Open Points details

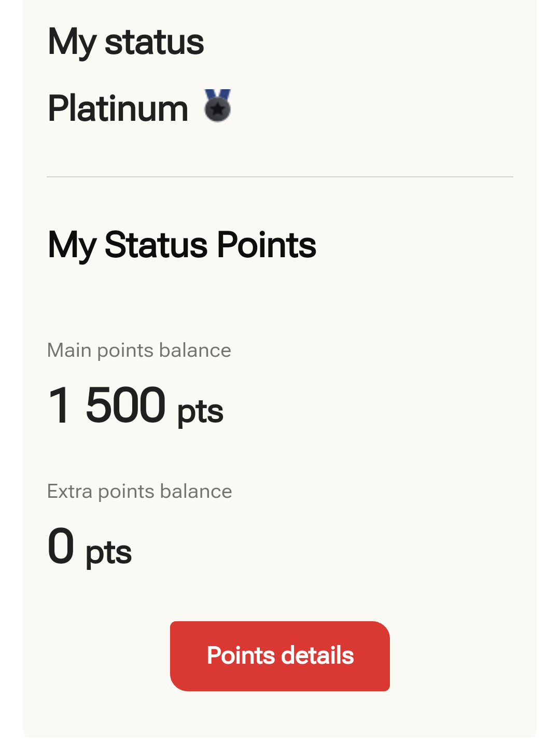click(280, 656)
